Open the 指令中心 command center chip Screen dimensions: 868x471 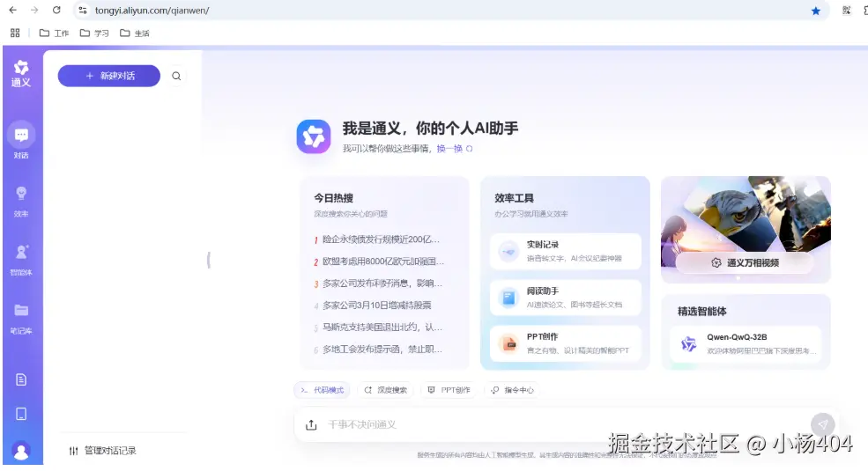tap(512, 390)
